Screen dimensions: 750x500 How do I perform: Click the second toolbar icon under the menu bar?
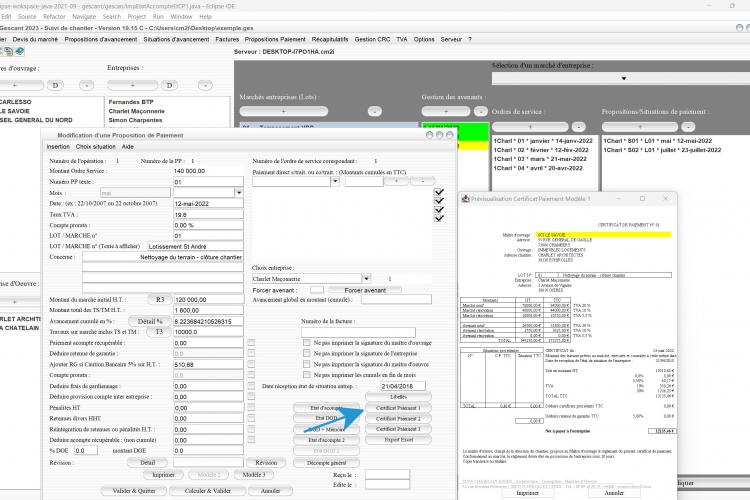[x=9, y=51]
